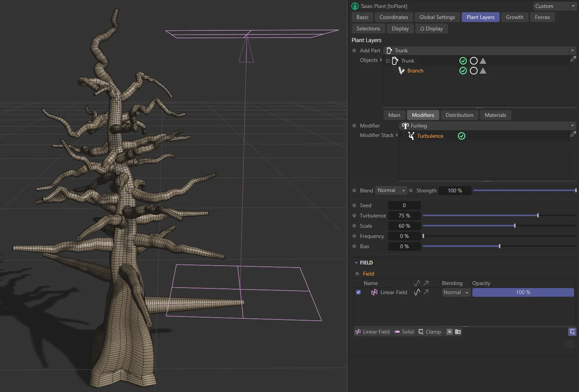
Task: Collapse the FIELD section
Action: (356, 262)
